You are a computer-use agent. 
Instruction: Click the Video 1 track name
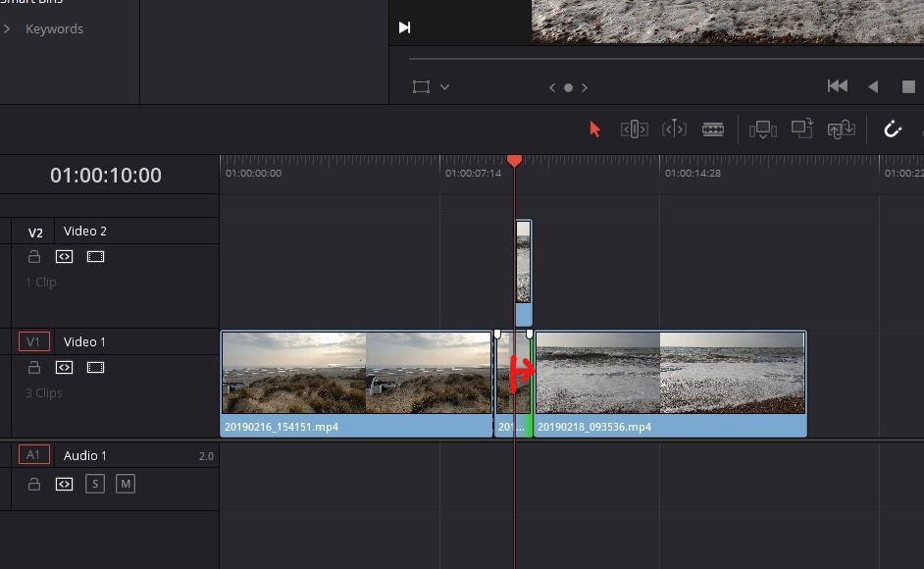pos(84,342)
